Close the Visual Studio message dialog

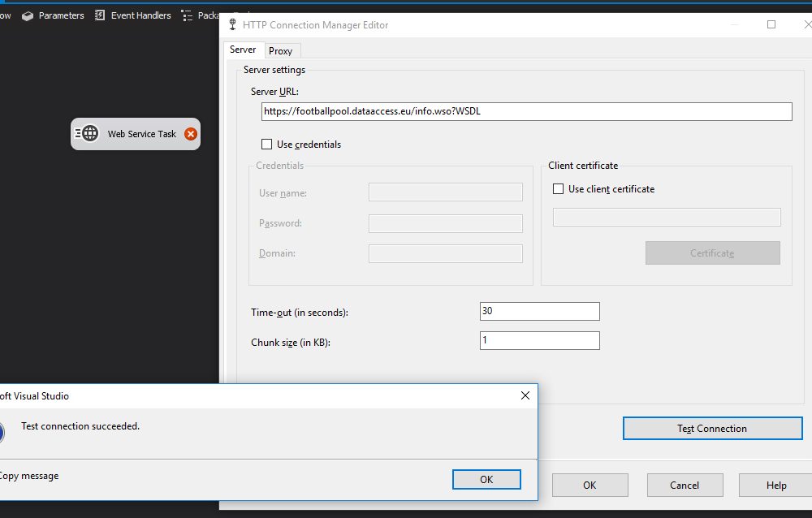point(525,395)
